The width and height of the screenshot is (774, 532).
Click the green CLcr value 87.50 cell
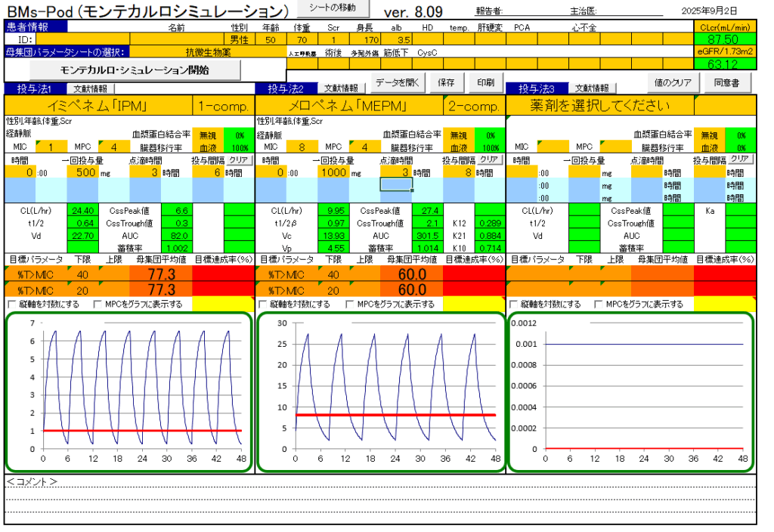pos(726,39)
